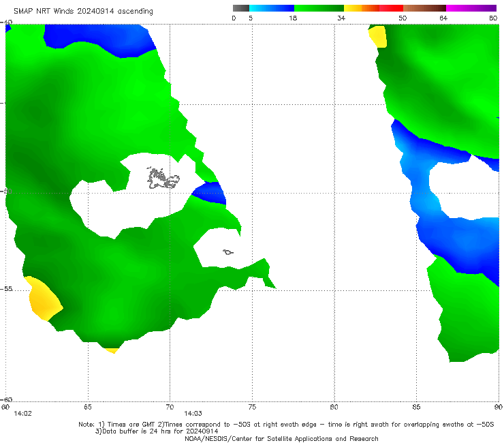Click the color bar label '34'
Image resolution: width=504 pixels, height=443 pixels.
click(341, 18)
